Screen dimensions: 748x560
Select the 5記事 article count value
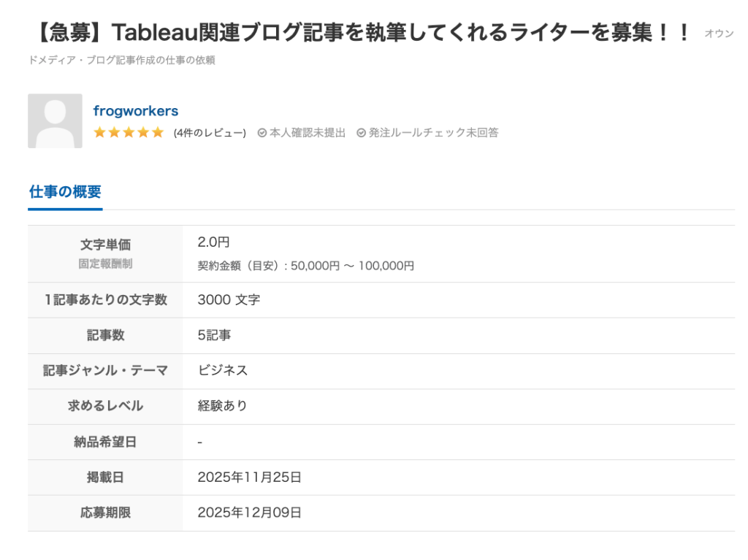click(214, 335)
